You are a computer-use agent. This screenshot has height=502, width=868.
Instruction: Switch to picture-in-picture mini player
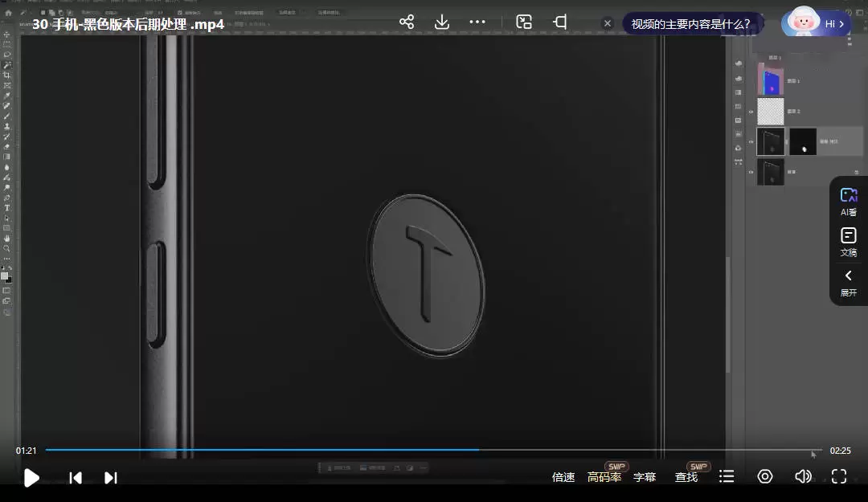[524, 22]
